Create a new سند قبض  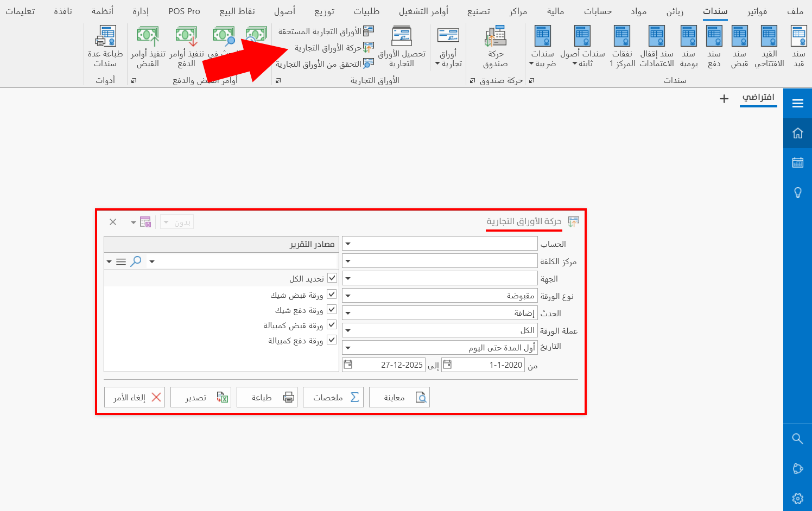tap(739, 46)
